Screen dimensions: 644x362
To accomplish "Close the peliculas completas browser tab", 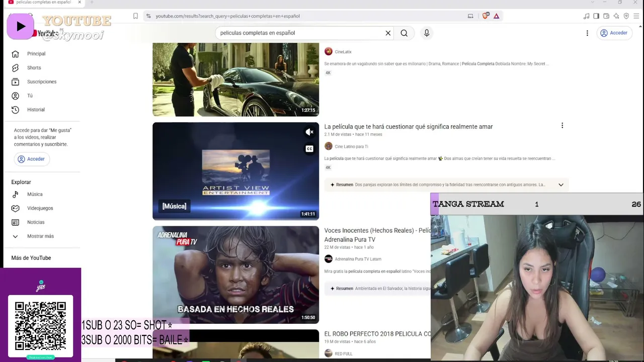I will pyautogui.click(x=79, y=3).
